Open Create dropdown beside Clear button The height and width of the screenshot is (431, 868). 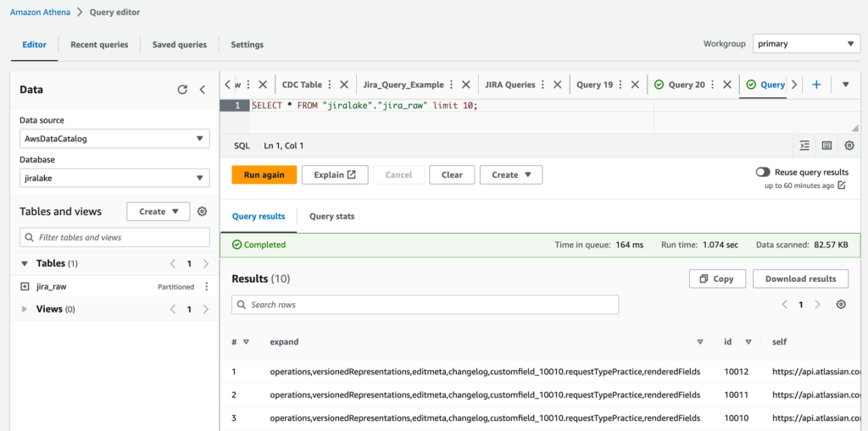[511, 174]
